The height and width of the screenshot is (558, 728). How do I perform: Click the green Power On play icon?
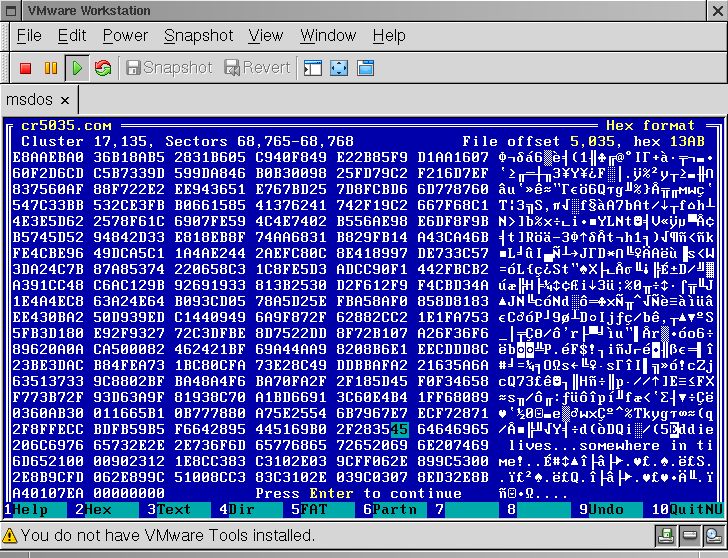[x=77, y=68]
